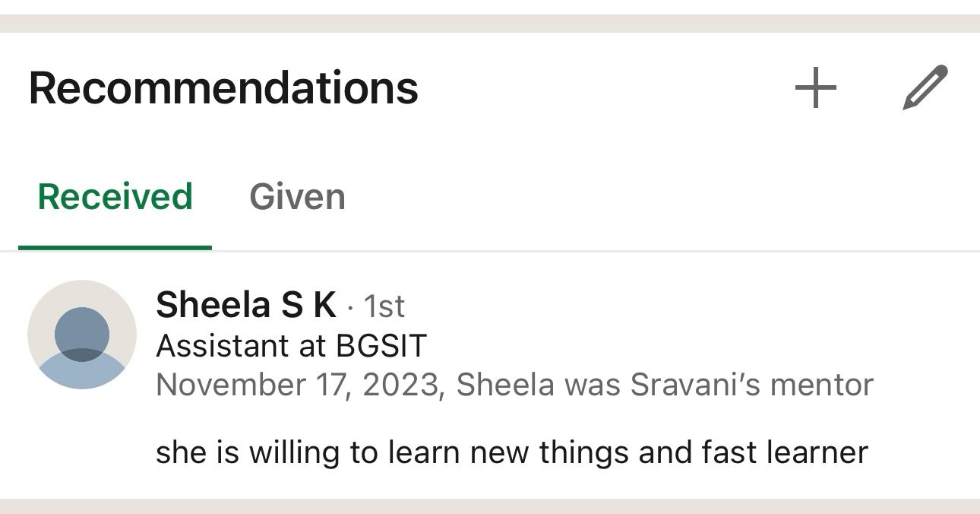Select the November 17, 2023 mentor line
980x514 pixels.
click(514, 385)
